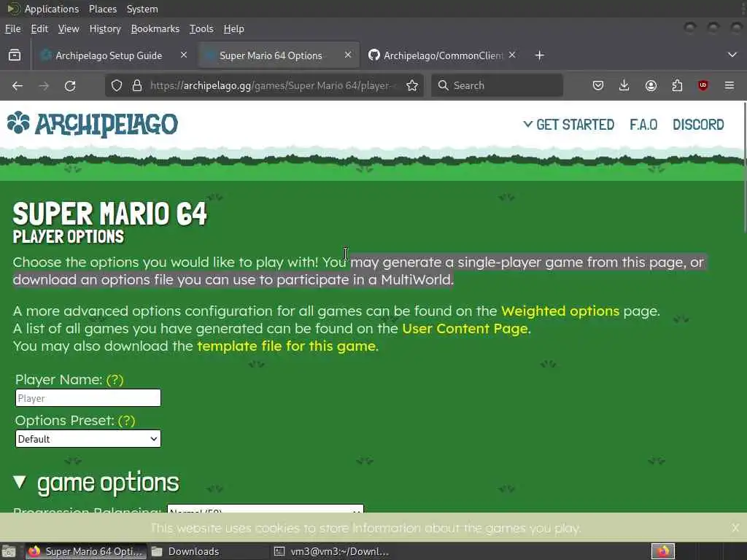Close the Super Mario 64 Options tab
This screenshot has height=560, width=747.
348,55
